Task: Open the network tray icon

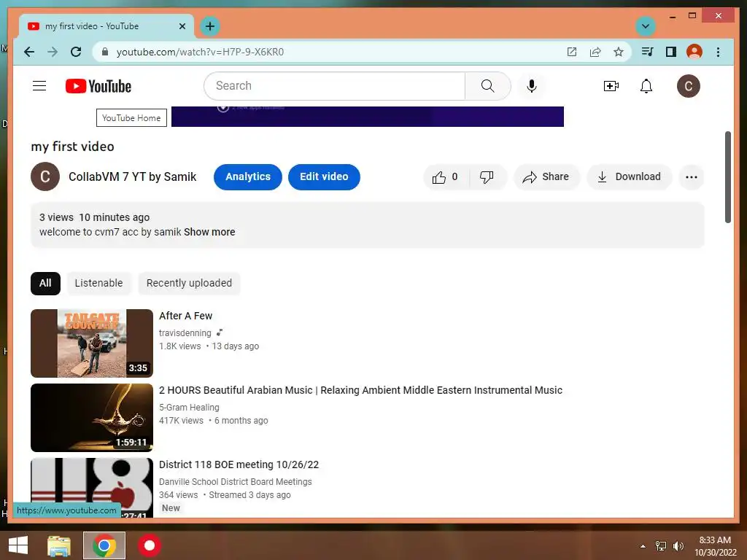Action: click(x=661, y=546)
